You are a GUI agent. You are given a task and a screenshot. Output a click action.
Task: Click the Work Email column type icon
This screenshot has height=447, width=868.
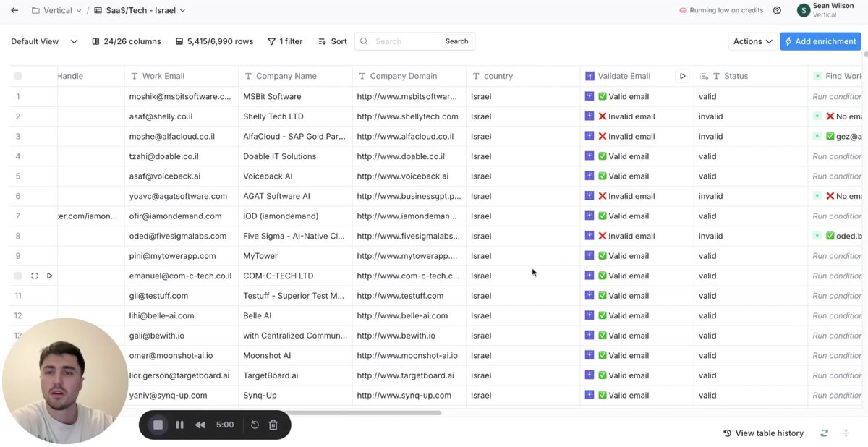click(135, 76)
